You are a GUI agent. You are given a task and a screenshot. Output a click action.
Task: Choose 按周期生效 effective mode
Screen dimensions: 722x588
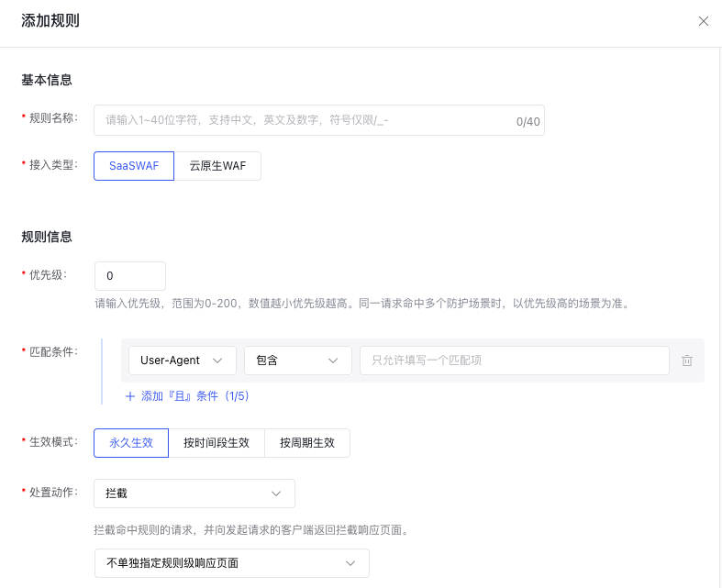point(307,443)
